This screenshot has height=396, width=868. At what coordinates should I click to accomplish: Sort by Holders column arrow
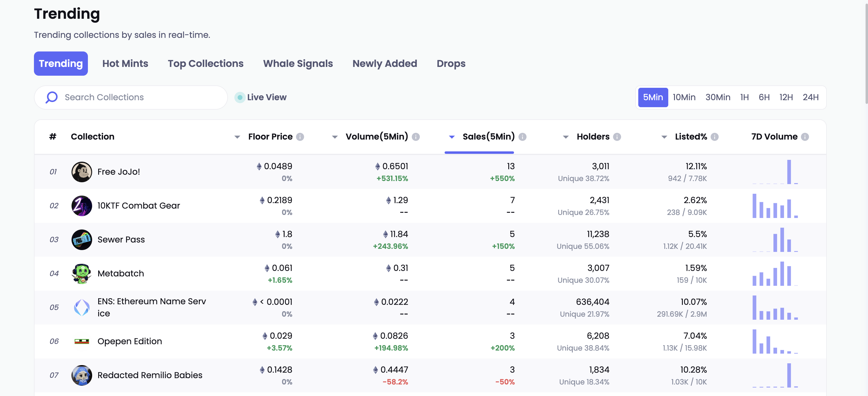(x=566, y=137)
